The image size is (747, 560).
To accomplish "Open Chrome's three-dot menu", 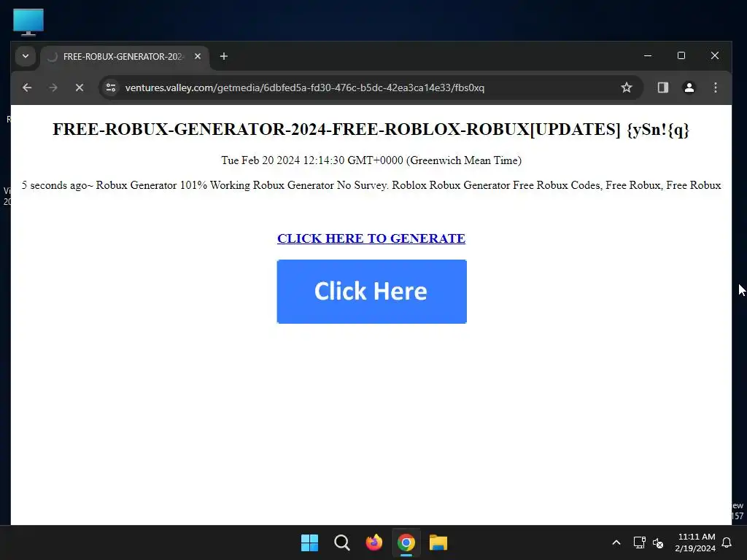I will (x=715, y=87).
